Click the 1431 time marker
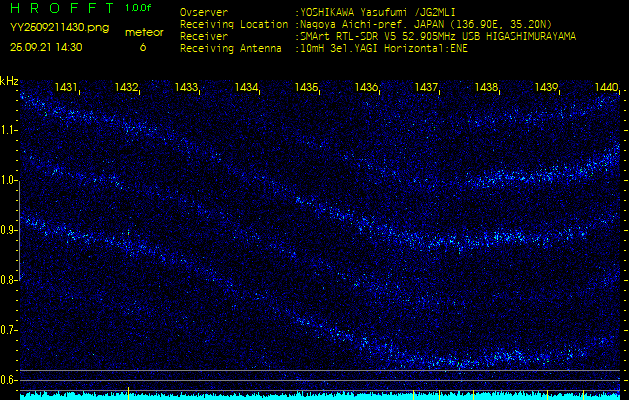Screen dimensions: 629x400 click(x=67, y=88)
